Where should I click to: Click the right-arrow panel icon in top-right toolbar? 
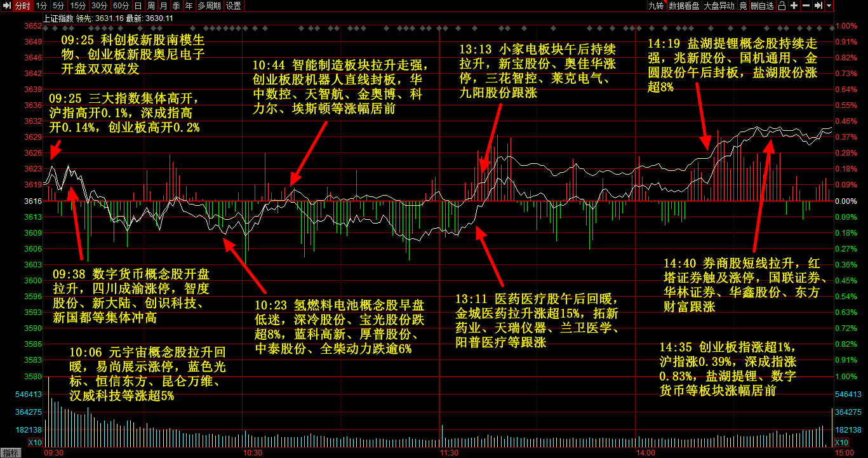pos(818,6)
